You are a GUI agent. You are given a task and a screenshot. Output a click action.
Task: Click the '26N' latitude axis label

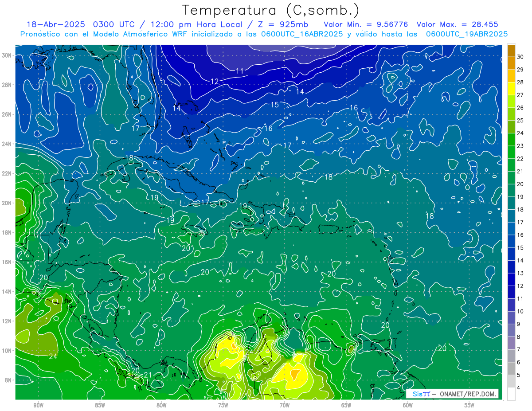pyautogui.click(x=6, y=114)
